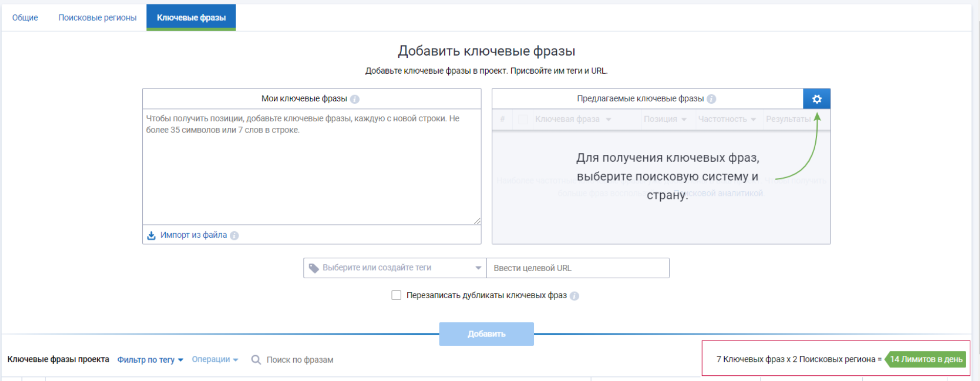Click info icon beside Предлагаемые ключевые фразы

(711, 99)
